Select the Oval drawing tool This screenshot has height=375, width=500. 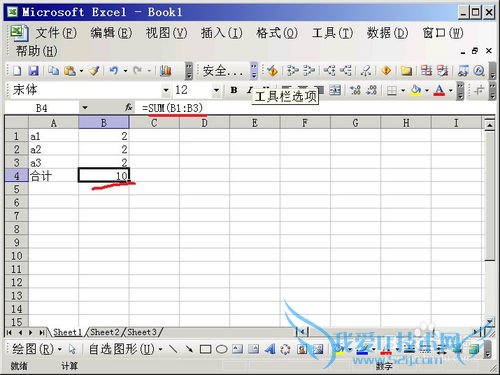point(221,349)
